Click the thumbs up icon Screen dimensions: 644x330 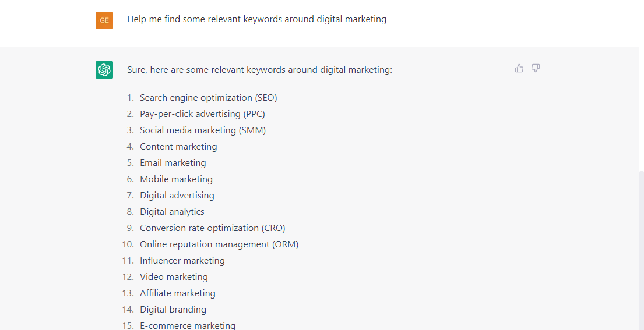coord(519,69)
